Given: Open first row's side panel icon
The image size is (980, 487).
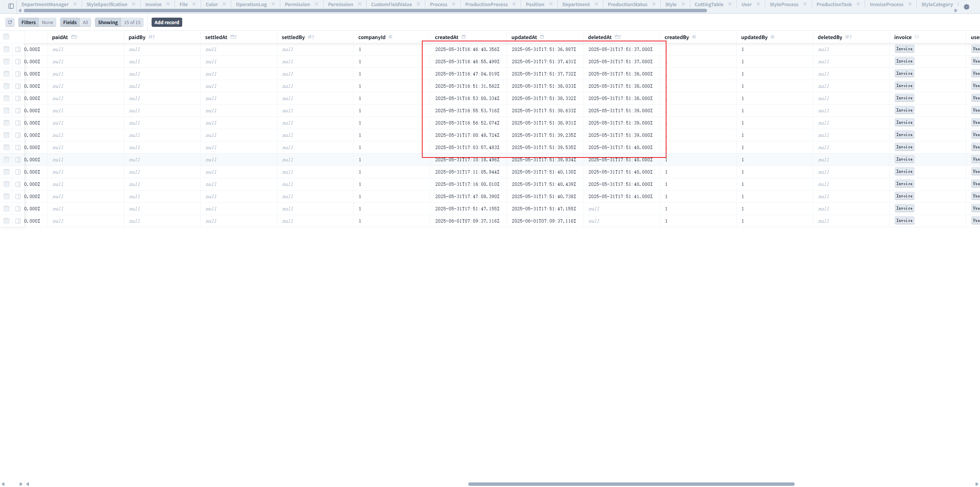Looking at the screenshot, I should pyautogui.click(x=18, y=49).
